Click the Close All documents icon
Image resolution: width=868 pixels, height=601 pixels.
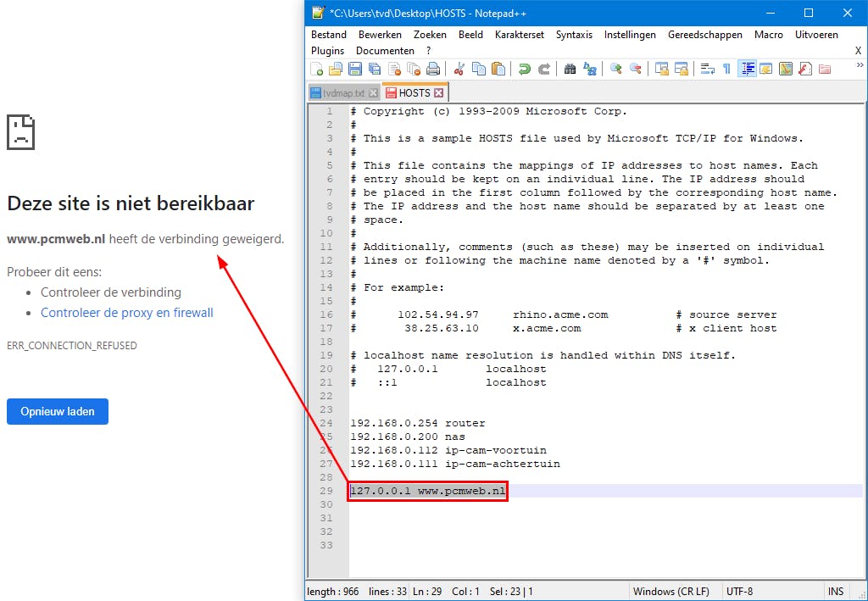414,69
